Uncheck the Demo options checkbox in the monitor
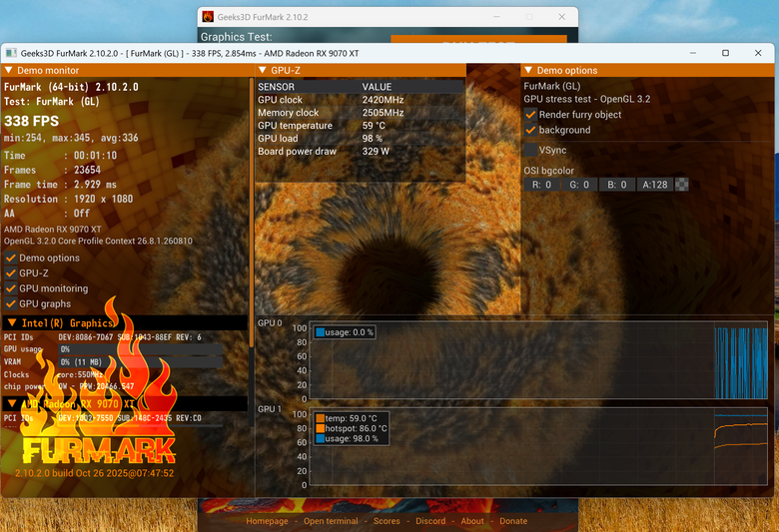The height and width of the screenshot is (532, 779). [10, 258]
